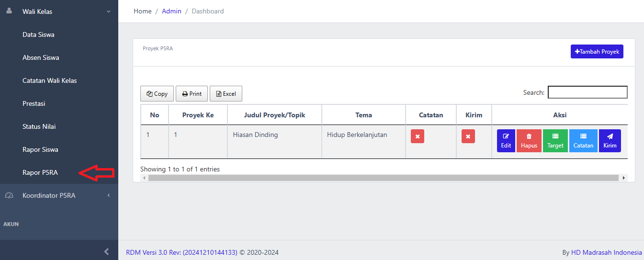Focus the Search input field
The image size is (644, 260).
click(x=588, y=92)
